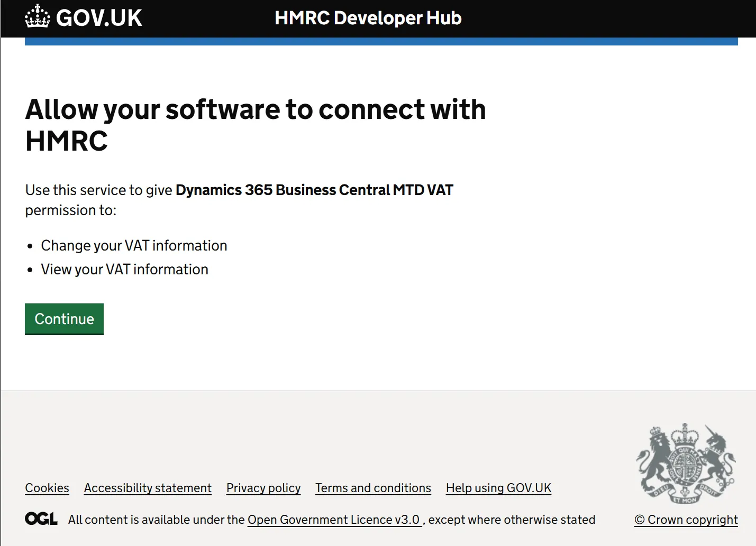Open the GOV.UK crown logo link
756x546 pixels.
tap(84, 17)
